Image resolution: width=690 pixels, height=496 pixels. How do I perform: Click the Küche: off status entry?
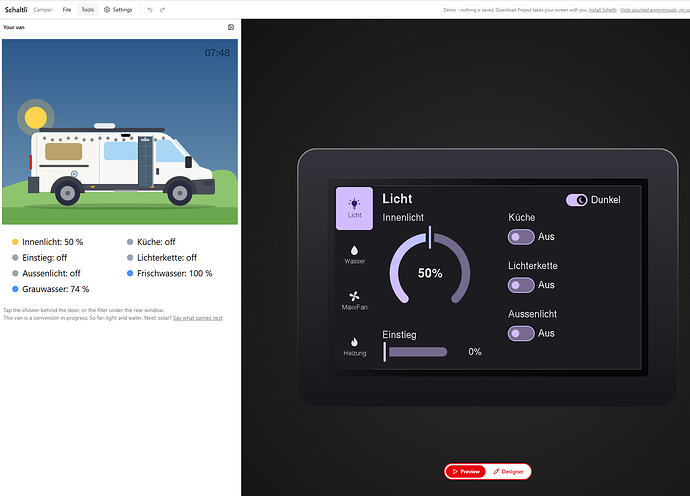(151, 242)
